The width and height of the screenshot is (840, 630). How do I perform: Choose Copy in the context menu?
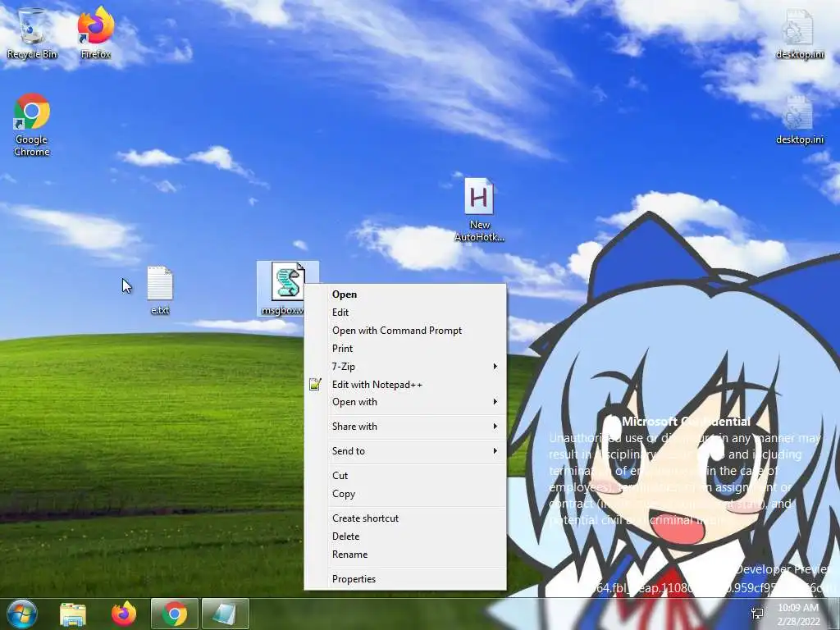tap(405, 493)
